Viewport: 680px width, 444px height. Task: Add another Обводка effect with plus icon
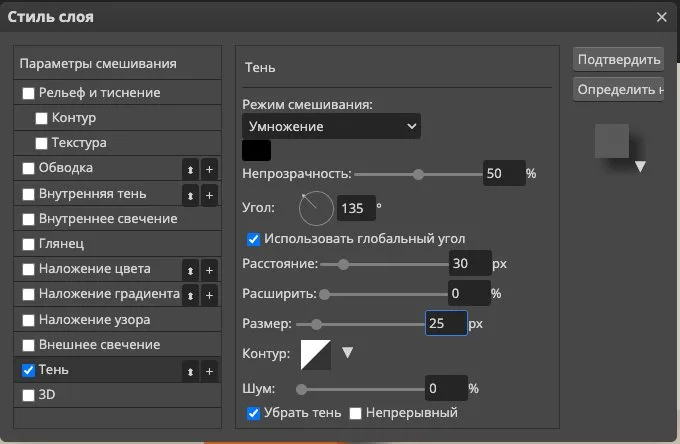pyautogui.click(x=209, y=170)
